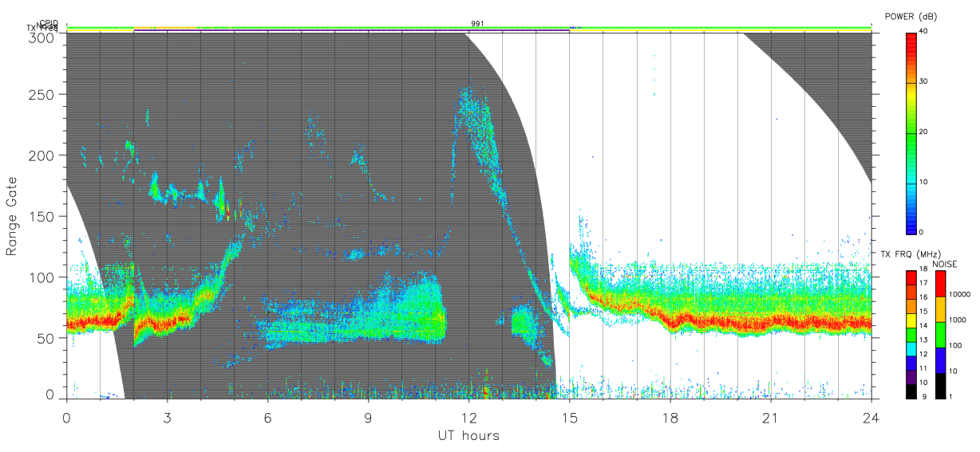
Task: Click the '10' label on the power scale
Action: [x=924, y=182]
